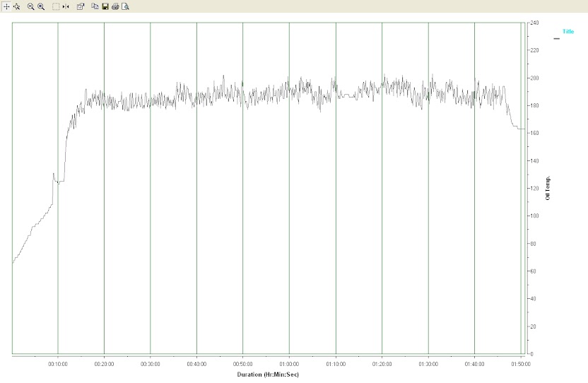Toggle the data cursor tool
The height and width of the screenshot is (383, 588).
(66, 6)
